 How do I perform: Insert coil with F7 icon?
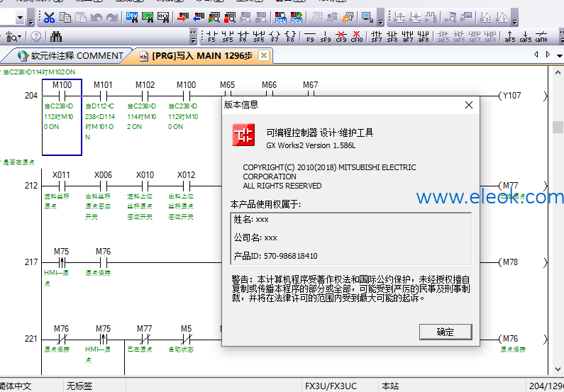tap(275, 36)
